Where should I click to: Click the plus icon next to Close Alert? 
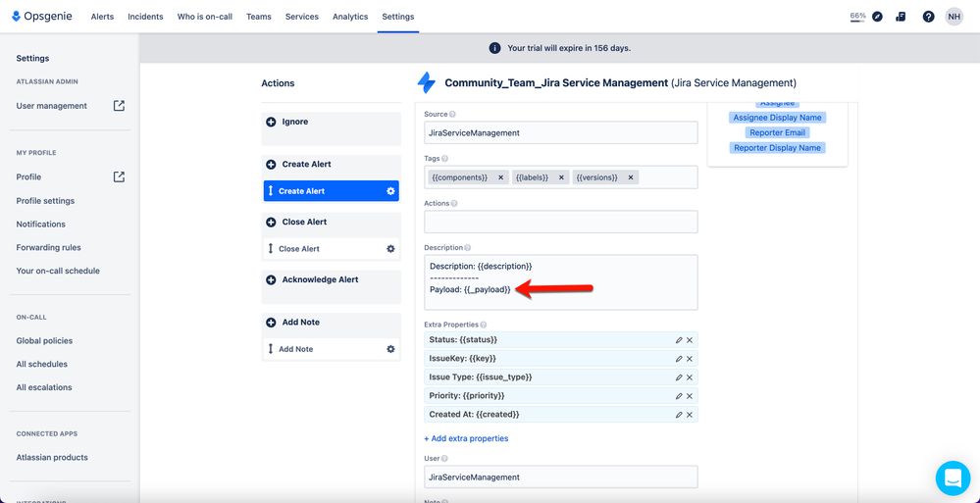[x=271, y=222]
